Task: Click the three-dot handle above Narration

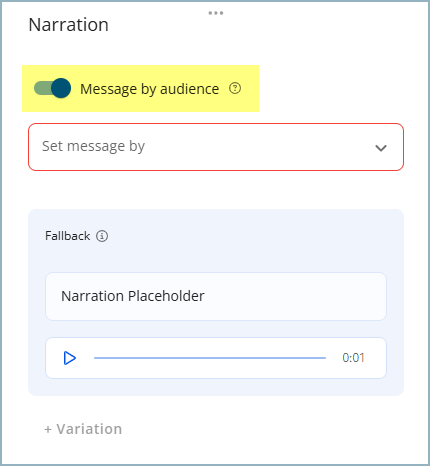Action: point(216,13)
